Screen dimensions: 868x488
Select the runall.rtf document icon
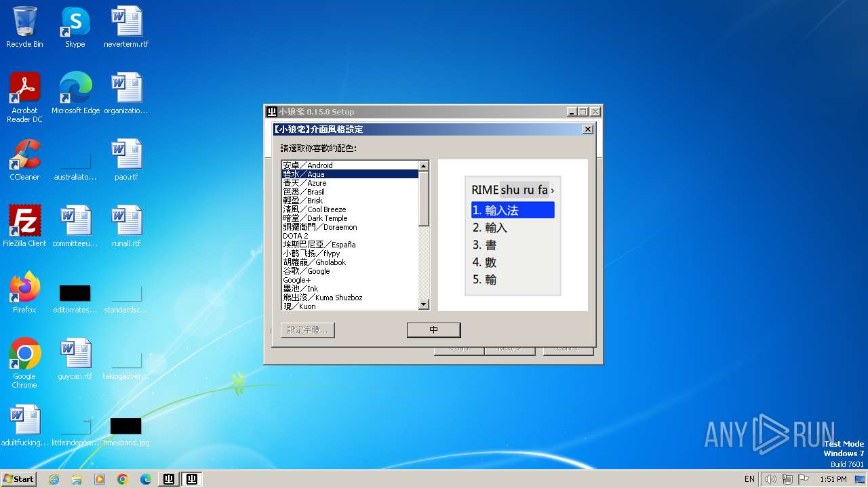click(x=126, y=226)
